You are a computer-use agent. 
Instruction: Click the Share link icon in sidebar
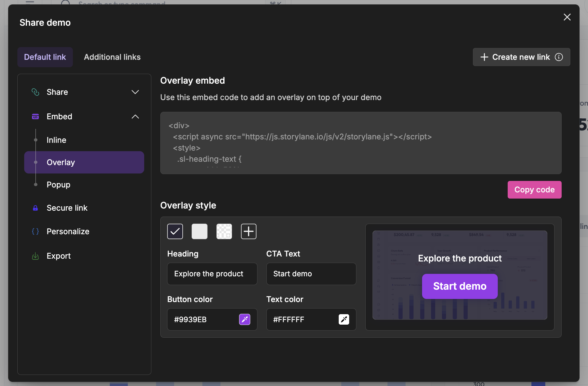tap(35, 92)
